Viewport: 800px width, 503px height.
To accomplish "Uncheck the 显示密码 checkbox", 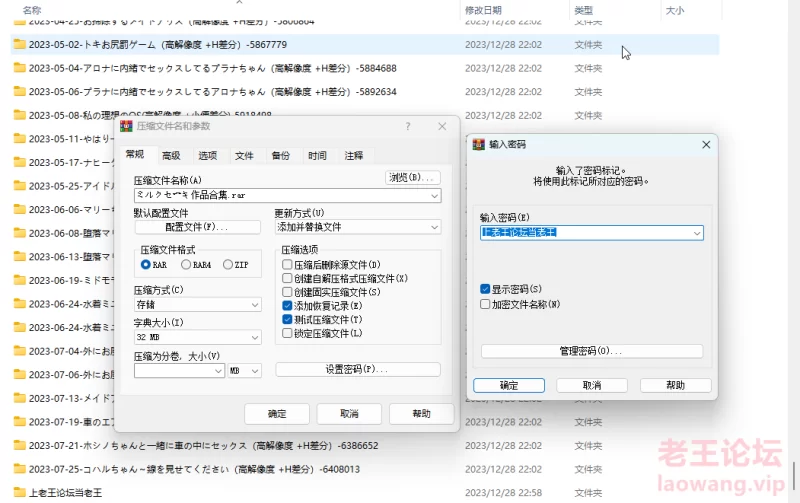I will 486,288.
